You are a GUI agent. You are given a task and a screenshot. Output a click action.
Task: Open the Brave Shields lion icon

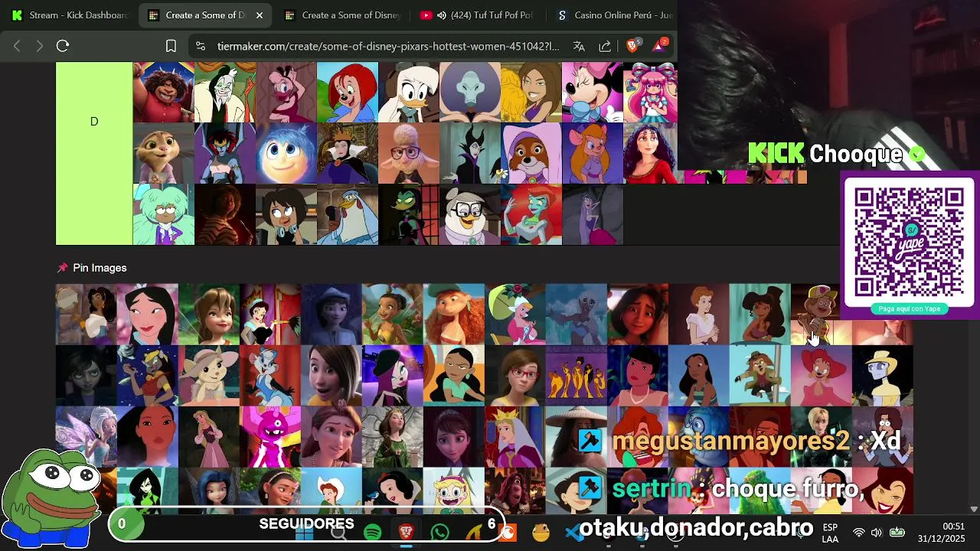632,46
